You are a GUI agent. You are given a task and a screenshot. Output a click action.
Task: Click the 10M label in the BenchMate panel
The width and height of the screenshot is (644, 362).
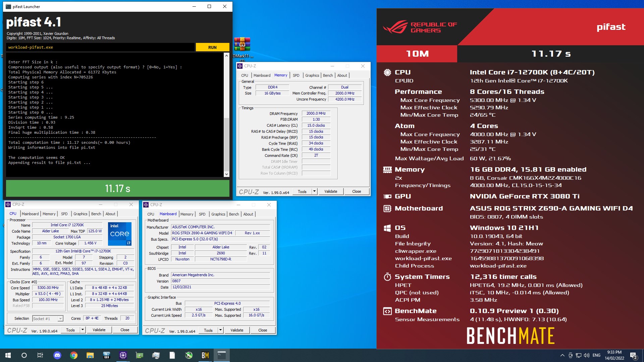(x=417, y=54)
